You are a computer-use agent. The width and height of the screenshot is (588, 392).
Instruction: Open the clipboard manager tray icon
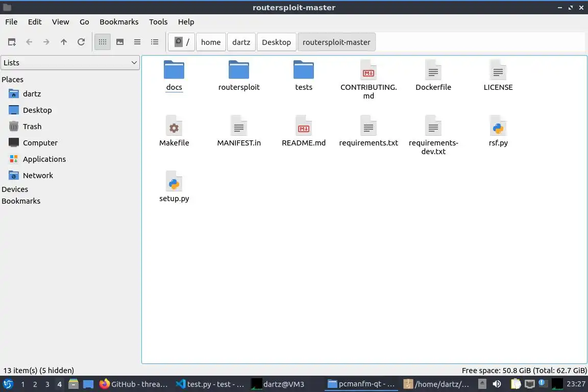[516, 384]
